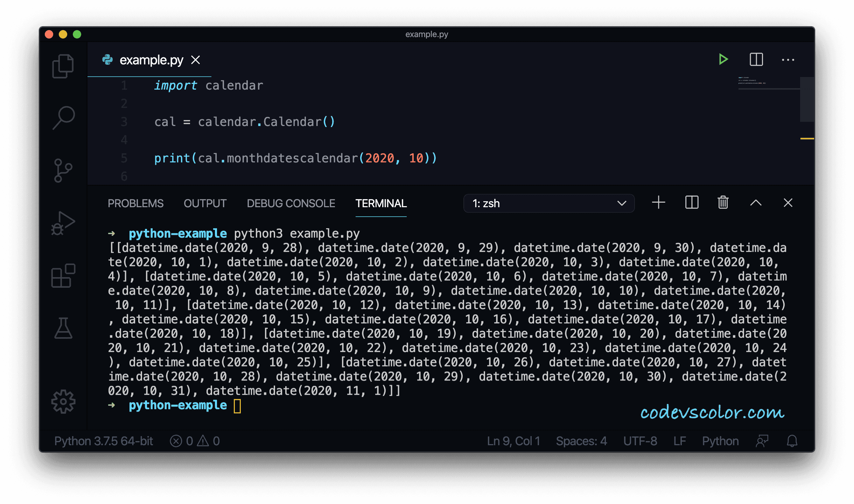Run Python file with green play button

[723, 59]
